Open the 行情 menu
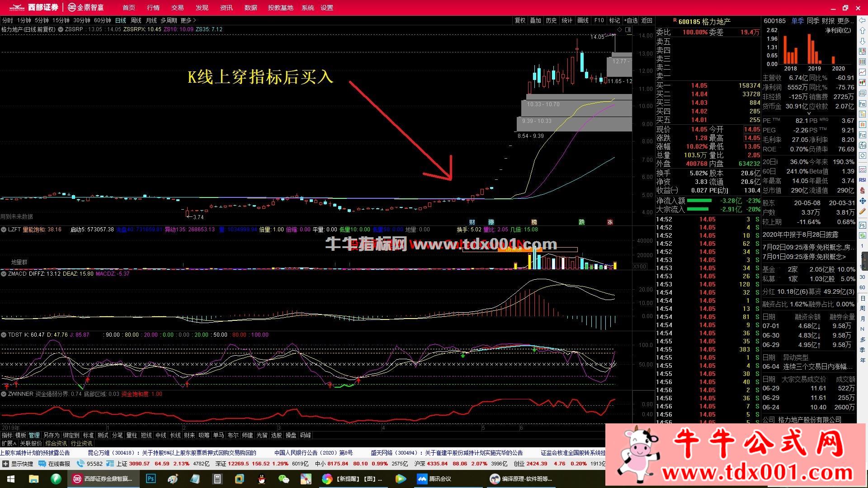868x488 pixels. tap(153, 8)
